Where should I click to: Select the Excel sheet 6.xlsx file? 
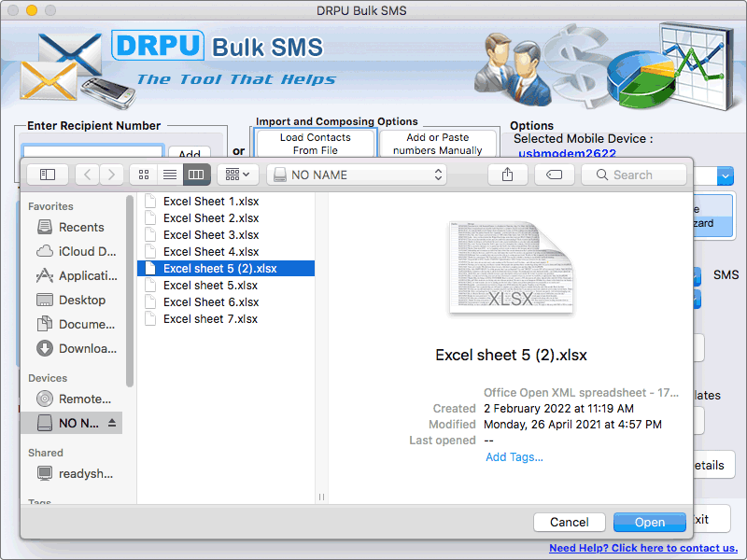204,301
